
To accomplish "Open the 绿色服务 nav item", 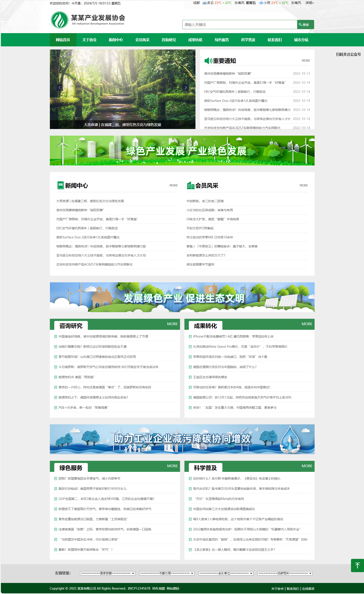I will pos(222,40).
